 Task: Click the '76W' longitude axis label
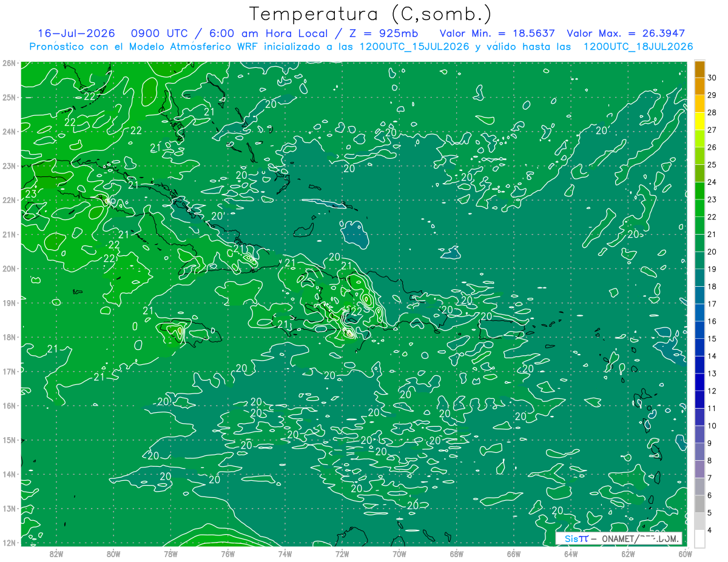coord(227,554)
